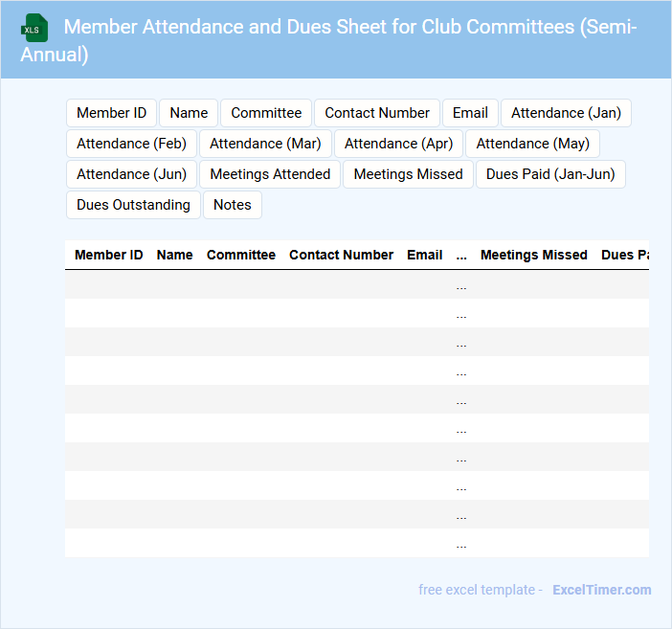Choose the Attendance (Apr) tag
Viewport: 672px width, 629px height.
click(x=398, y=144)
